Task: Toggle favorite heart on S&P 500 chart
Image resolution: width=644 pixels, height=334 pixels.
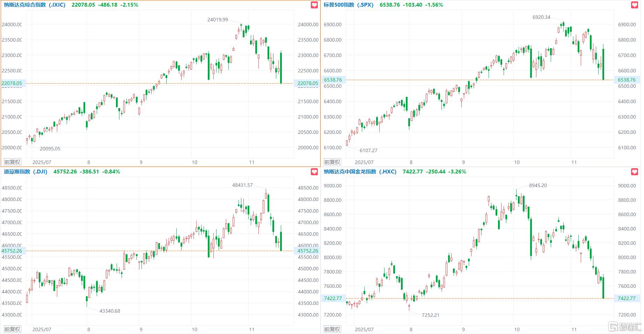Action: point(635,5)
